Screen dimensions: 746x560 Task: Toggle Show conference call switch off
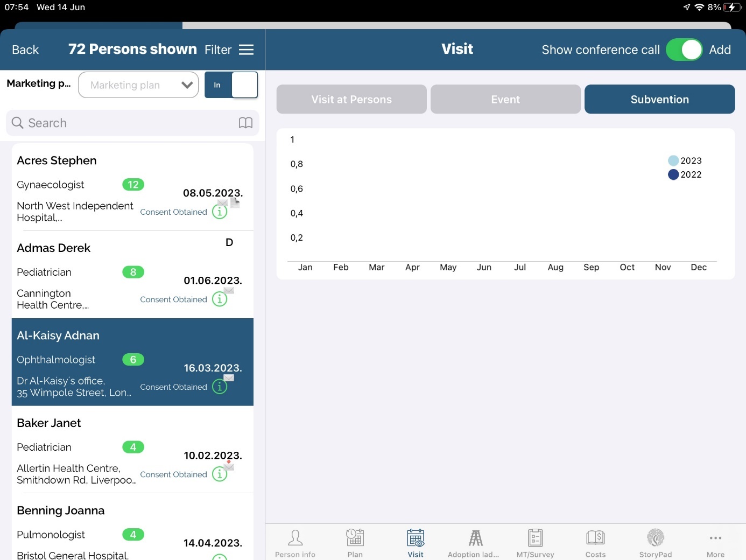tap(684, 50)
